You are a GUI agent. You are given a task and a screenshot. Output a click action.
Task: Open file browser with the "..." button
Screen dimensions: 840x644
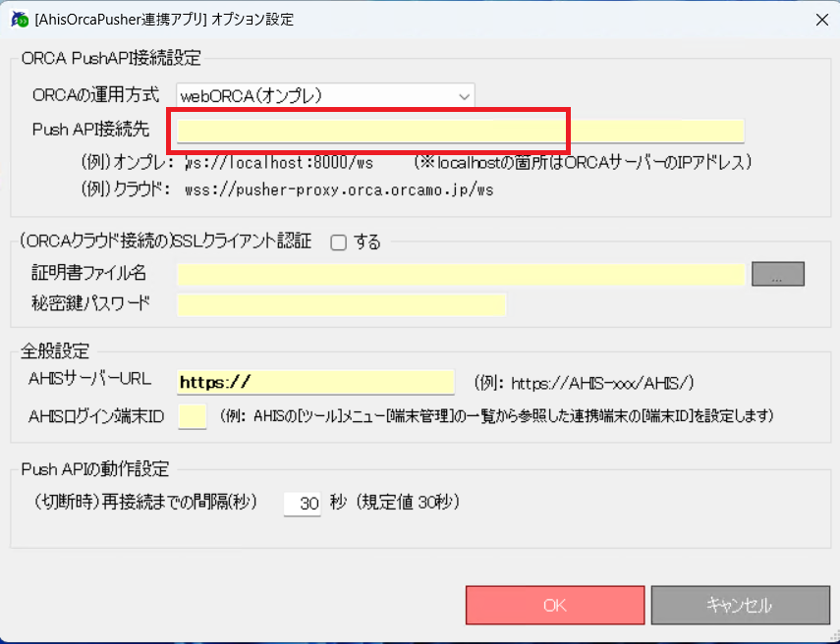[777, 274]
